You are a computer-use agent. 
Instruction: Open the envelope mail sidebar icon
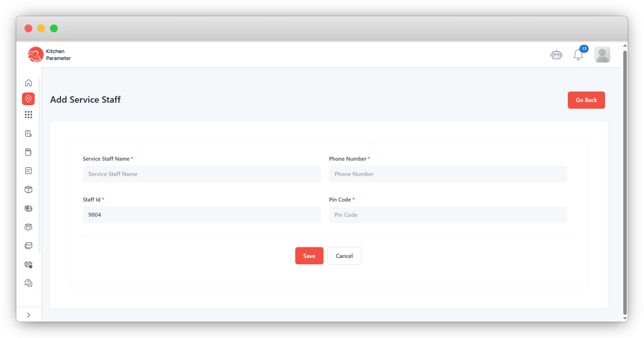click(28, 245)
